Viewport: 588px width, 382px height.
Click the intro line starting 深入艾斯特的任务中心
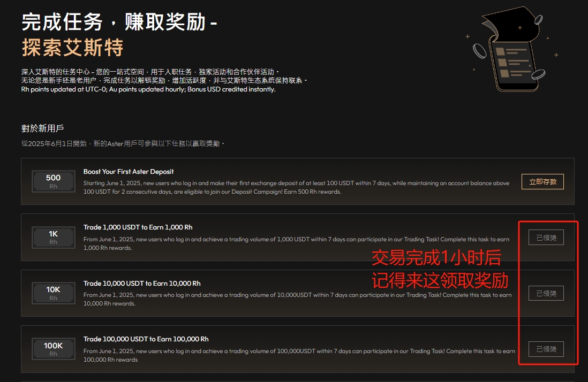pos(150,72)
